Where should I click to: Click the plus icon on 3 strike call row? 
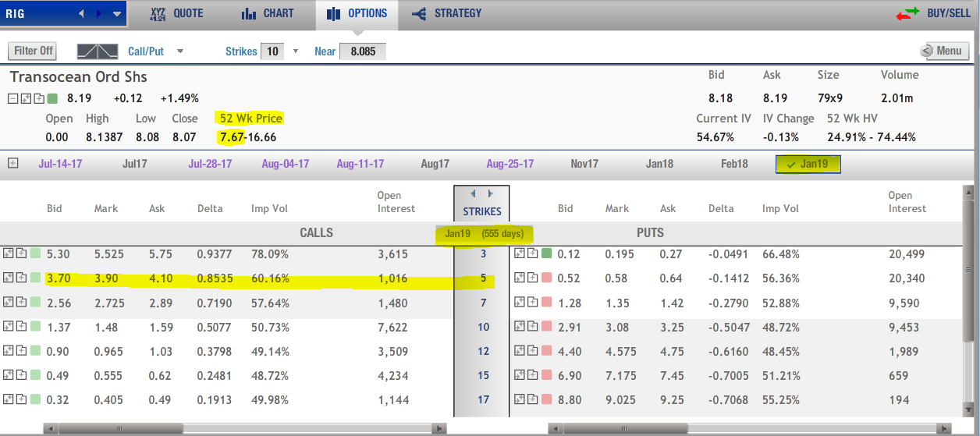pyautogui.click(x=21, y=253)
